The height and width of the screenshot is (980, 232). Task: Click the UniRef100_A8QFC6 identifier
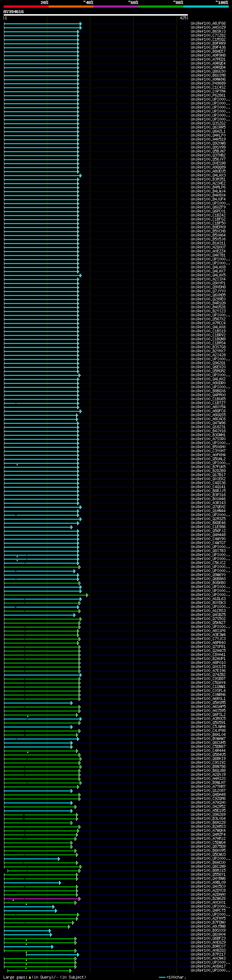point(208,411)
